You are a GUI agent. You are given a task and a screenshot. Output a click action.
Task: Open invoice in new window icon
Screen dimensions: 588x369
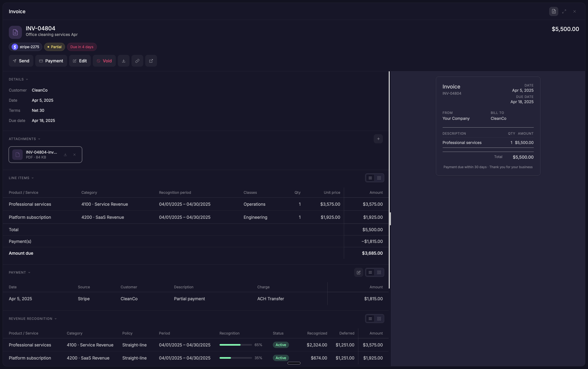click(x=151, y=61)
